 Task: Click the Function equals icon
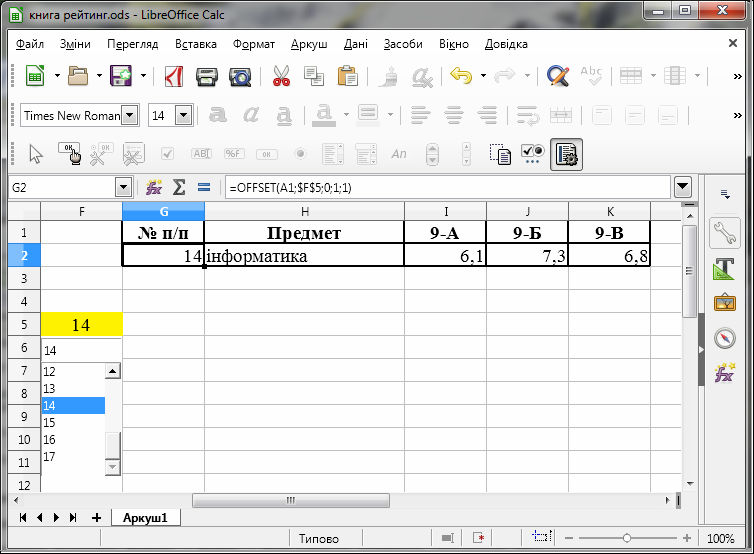[204, 187]
